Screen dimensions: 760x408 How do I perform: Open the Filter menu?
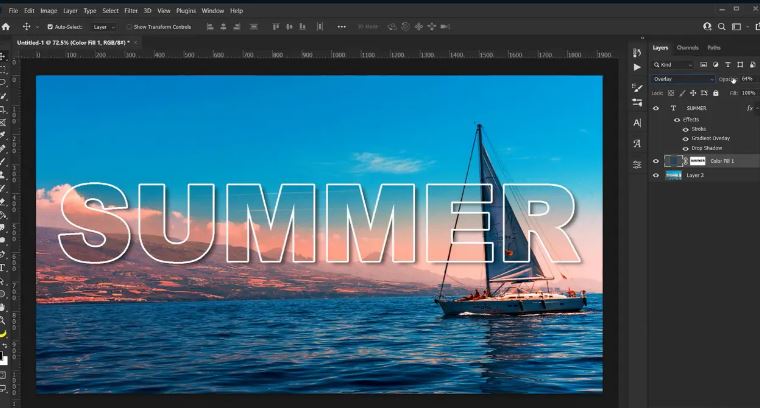pyautogui.click(x=131, y=10)
